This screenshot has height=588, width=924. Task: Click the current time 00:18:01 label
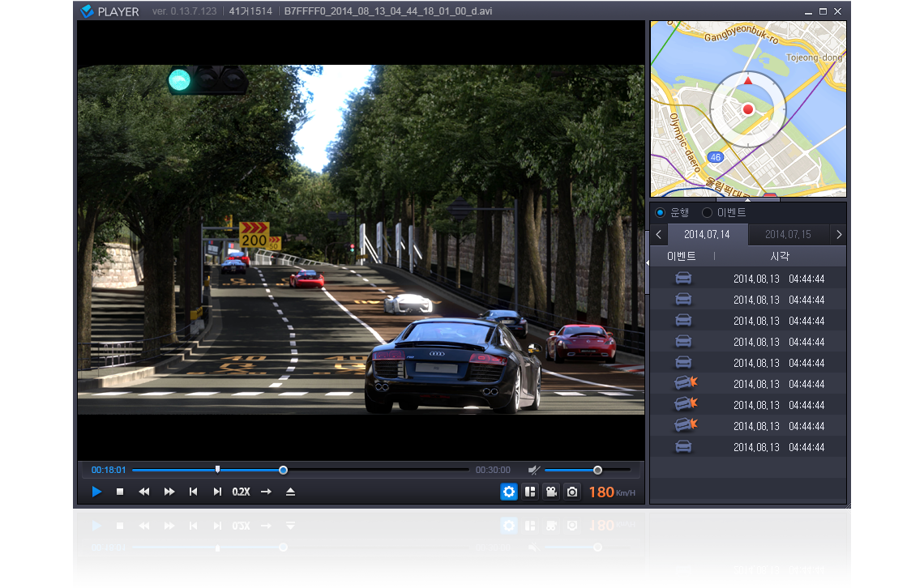(x=109, y=470)
